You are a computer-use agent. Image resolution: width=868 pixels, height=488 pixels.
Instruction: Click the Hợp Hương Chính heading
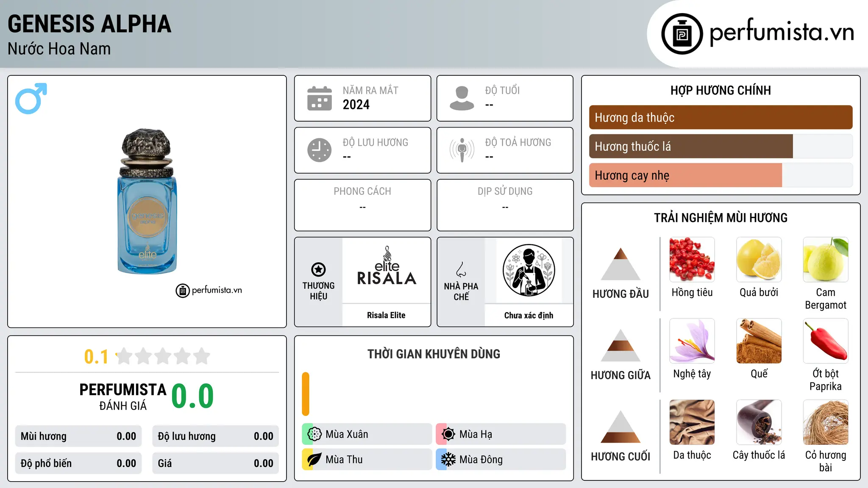click(721, 90)
